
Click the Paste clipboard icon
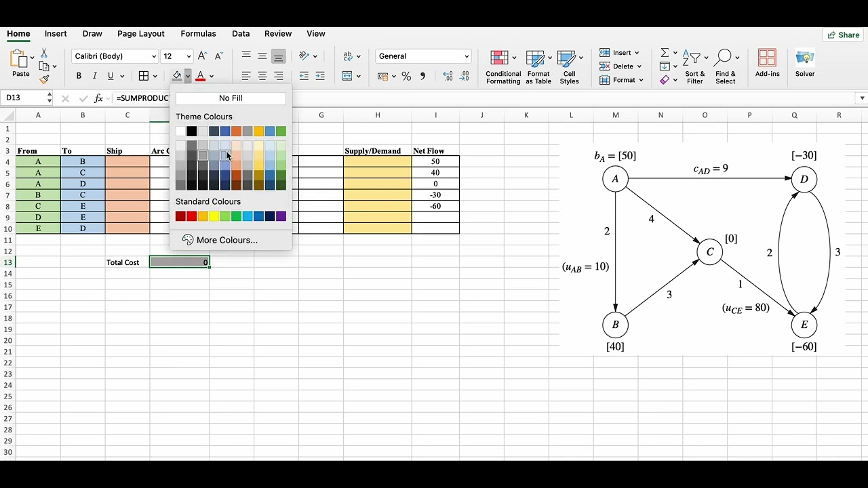click(20, 60)
